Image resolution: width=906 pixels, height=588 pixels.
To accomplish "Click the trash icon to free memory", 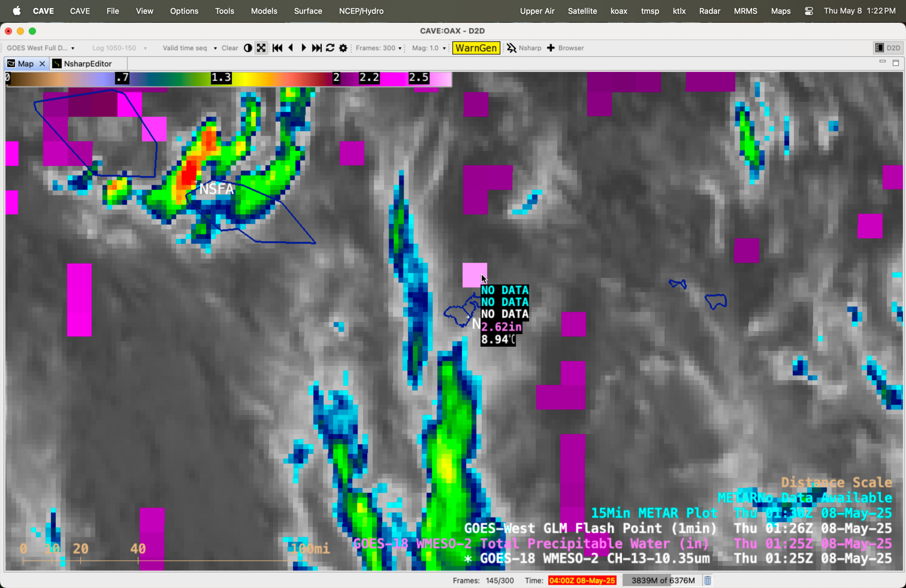I will point(708,581).
